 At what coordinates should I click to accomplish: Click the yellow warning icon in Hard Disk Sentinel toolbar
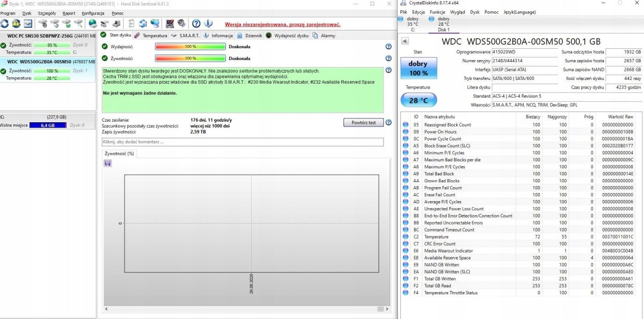16,24
